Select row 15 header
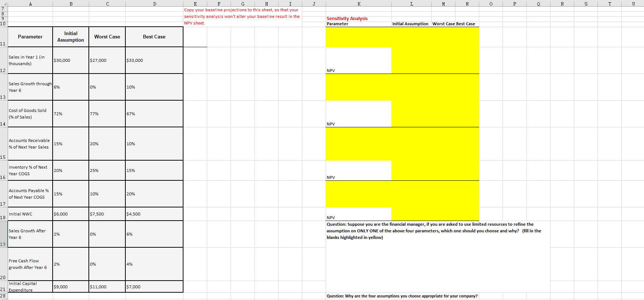This screenshot has height=300, width=644. tap(4, 144)
